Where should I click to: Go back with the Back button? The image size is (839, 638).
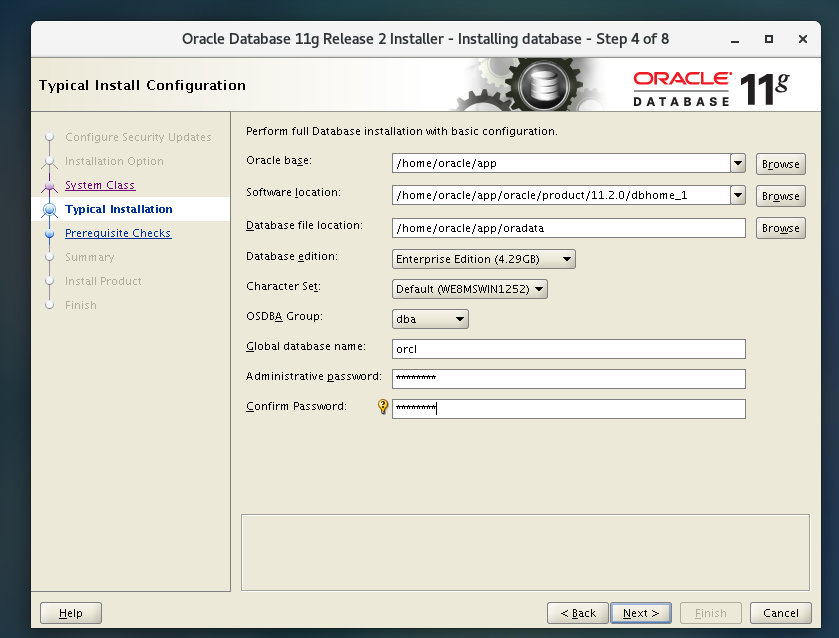click(578, 613)
